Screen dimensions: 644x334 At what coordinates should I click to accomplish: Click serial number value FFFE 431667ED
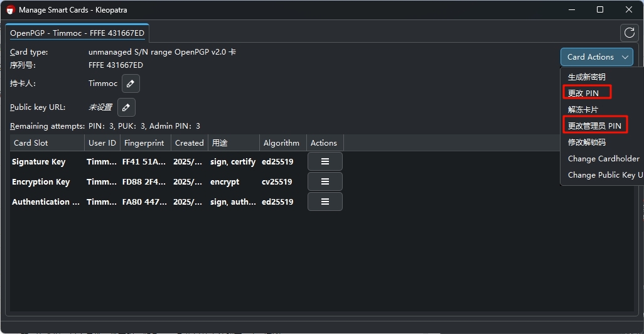click(116, 65)
